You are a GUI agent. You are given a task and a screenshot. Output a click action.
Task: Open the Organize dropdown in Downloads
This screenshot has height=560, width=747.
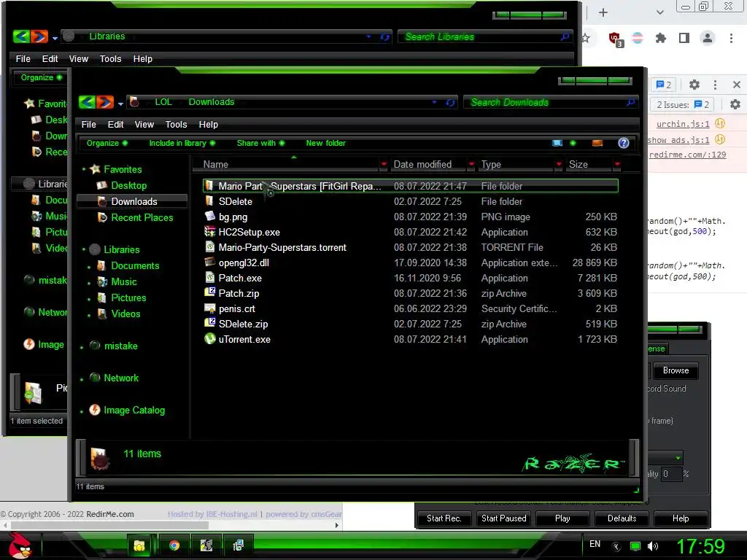(x=107, y=144)
